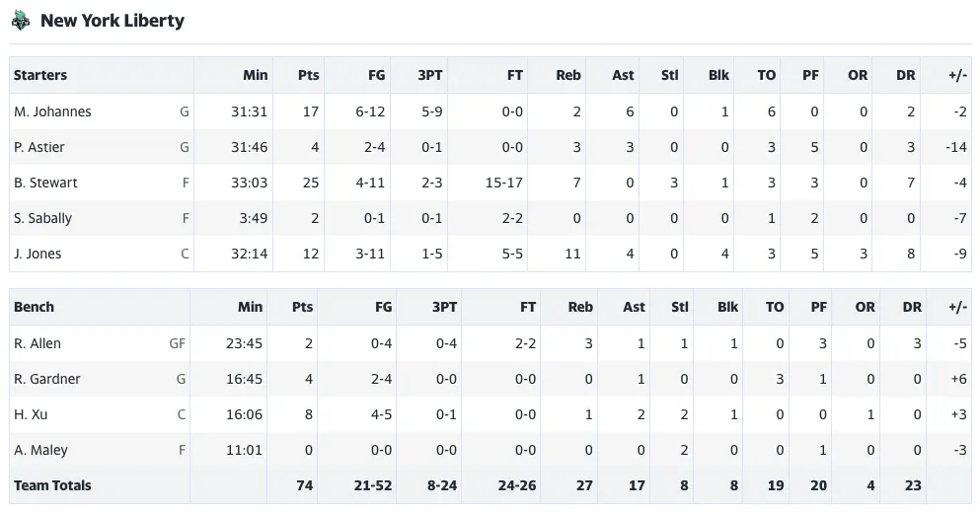The image size is (980, 512).
Task: Select H. Xu bench player name
Action: pyautogui.click(x=31, y=414)
